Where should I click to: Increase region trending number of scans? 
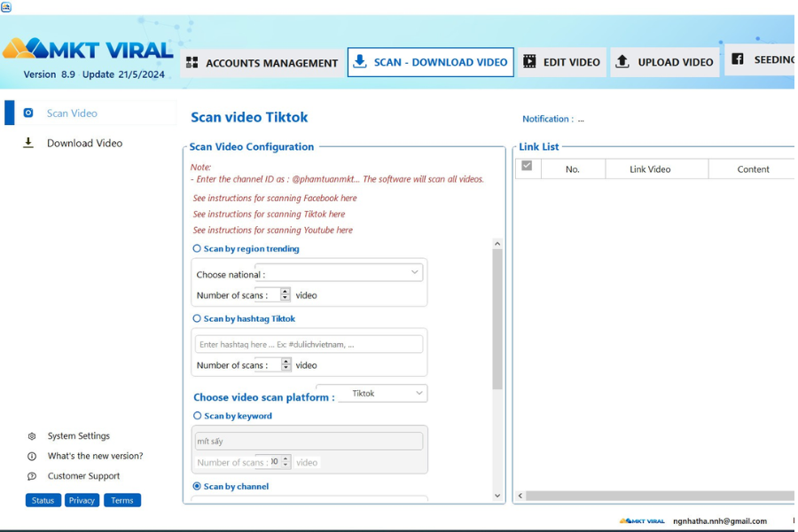285,292
